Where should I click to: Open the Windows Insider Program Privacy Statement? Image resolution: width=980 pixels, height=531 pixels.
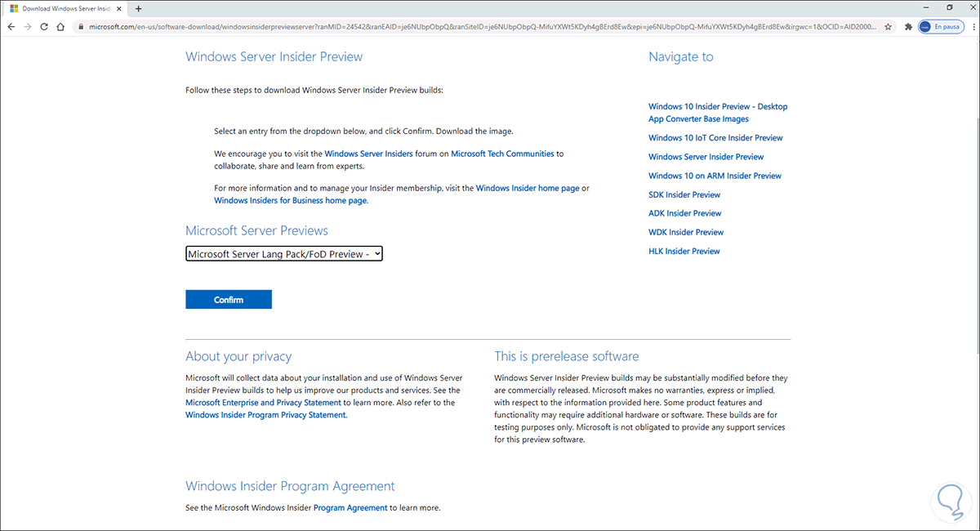[265, 414]
